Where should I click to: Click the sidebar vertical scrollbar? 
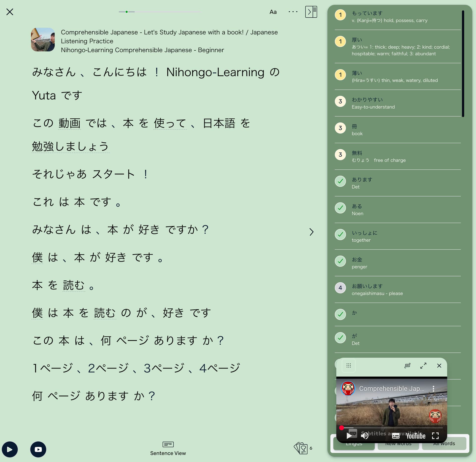point(463,64)
